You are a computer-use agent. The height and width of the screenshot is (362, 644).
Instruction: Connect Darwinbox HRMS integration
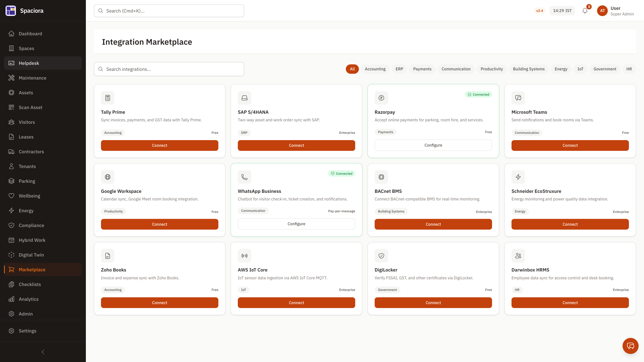(x=570, y=303)
